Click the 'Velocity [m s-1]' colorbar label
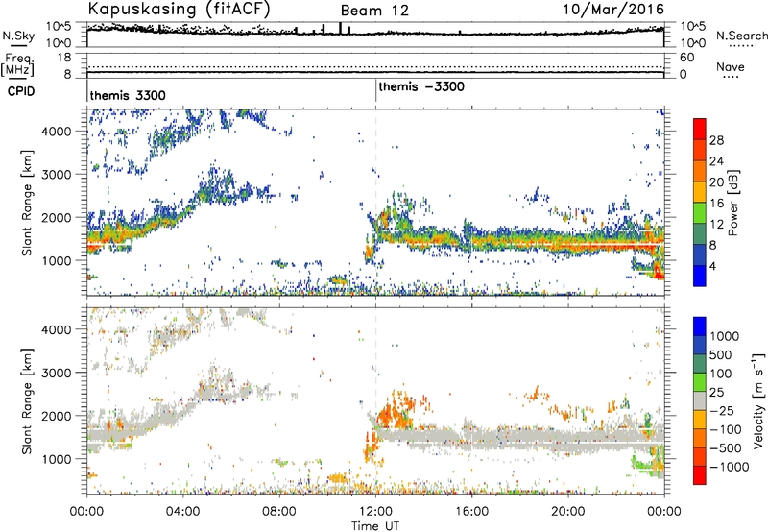Viewport: 768px width, 532px height. 758,400
